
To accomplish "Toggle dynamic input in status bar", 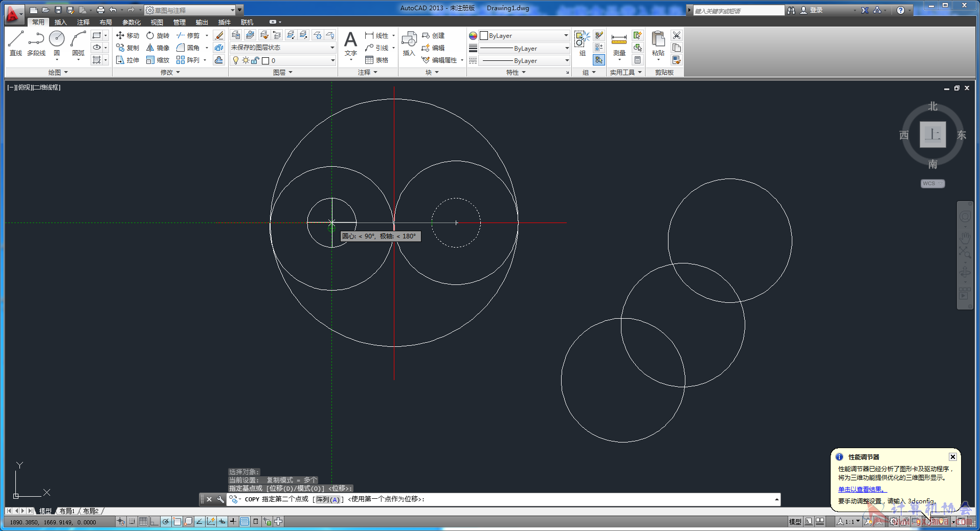I will click(222, 521).
